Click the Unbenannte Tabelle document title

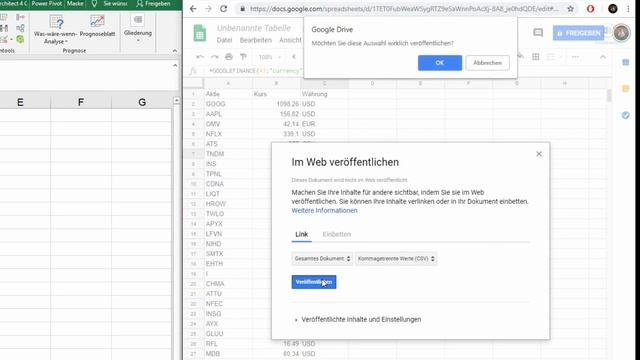pos(254,28)
